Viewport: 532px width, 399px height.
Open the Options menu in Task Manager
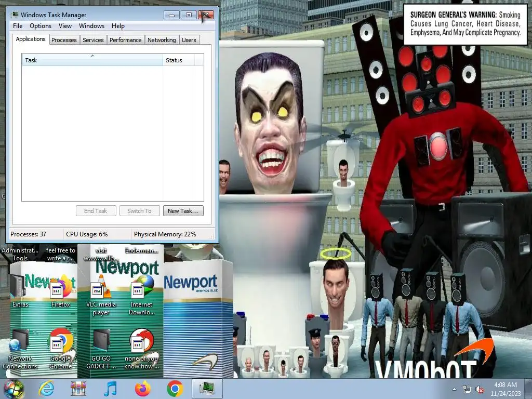(41, 26)
